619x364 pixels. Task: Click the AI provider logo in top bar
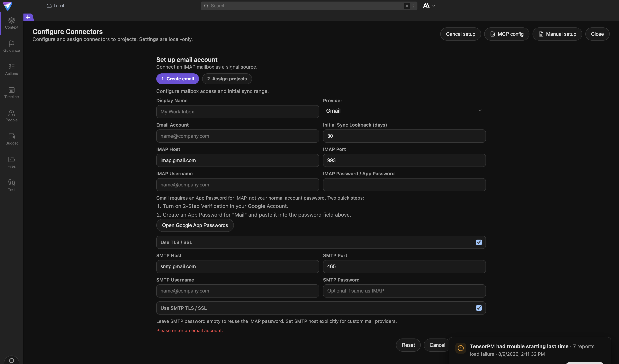pyautogui.click(x=426, y=6)
